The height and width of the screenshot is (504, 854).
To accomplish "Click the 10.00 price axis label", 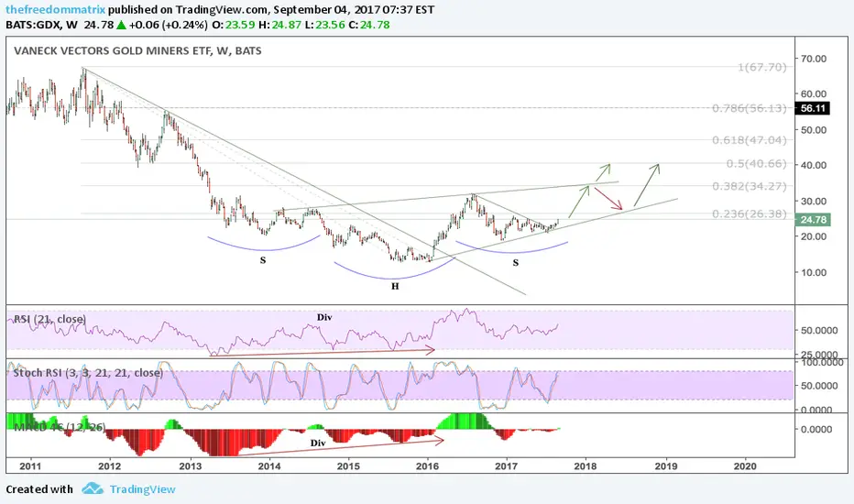I will tap(813, 272).
